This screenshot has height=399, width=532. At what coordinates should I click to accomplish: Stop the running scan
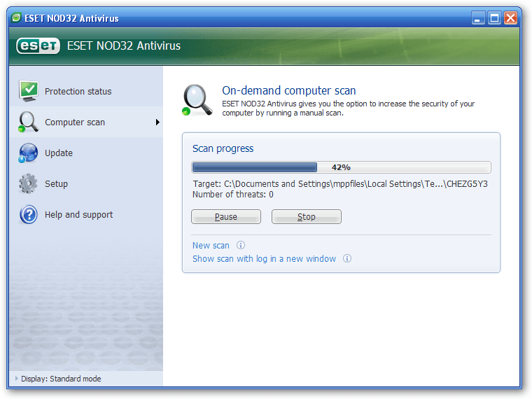[x=307, y=216]
